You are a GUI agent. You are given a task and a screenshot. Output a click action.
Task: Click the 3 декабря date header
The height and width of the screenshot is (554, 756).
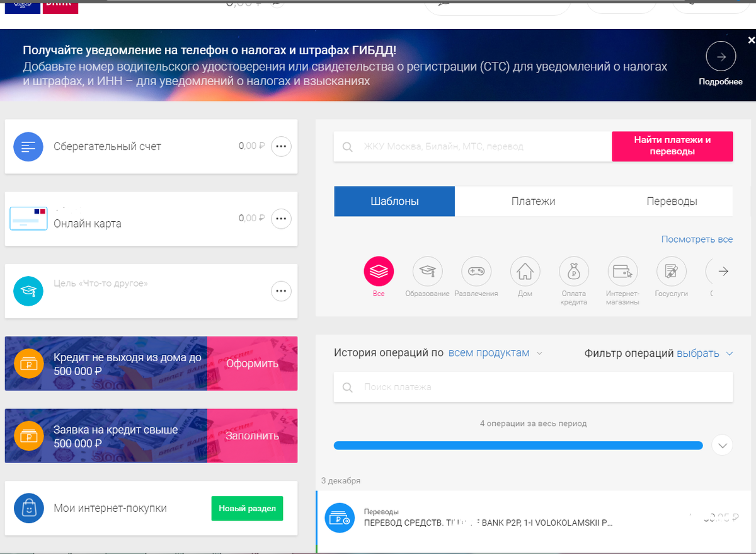point(341,480)
